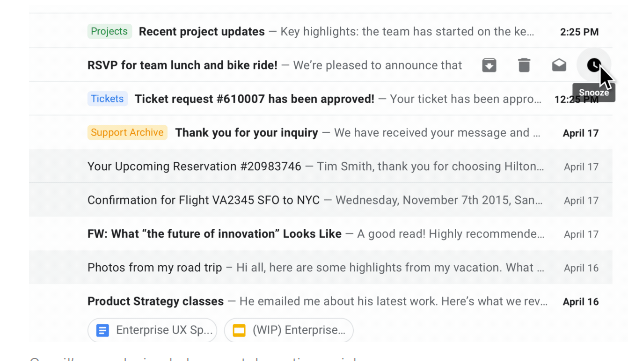Open FW: future of innovation email
Image resolution: width=642 pixels, height=361 pixels.
(x=321, y=234)
